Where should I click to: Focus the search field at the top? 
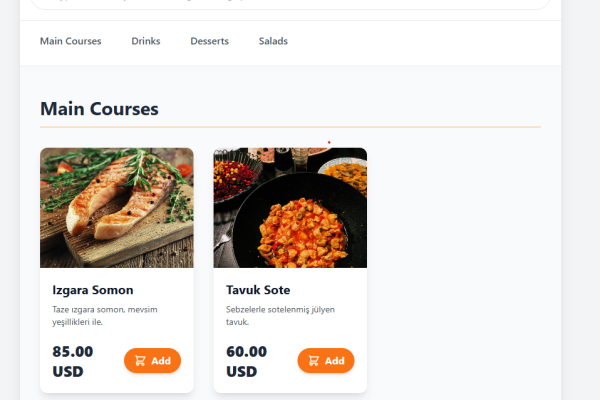290,4
